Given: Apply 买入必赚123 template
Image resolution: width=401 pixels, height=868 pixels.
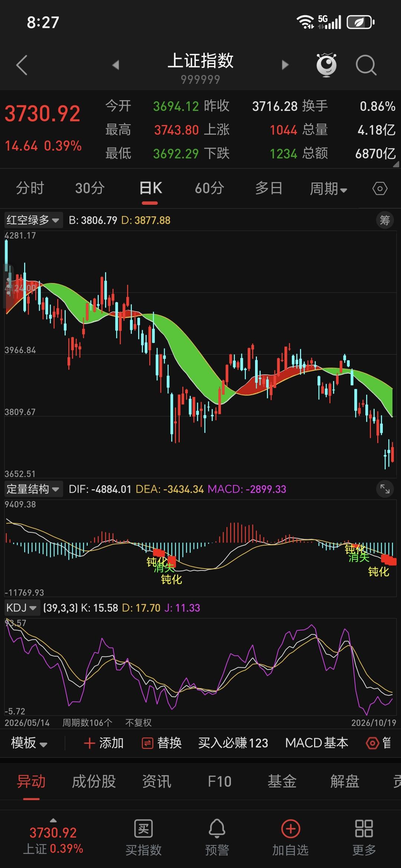Looking at the screenshot, I should pos(233,743).
